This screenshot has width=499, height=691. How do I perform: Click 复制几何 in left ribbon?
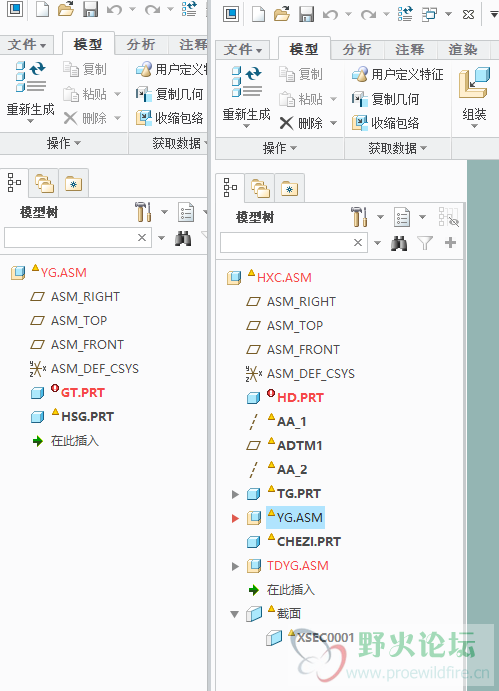tap(170, 94)
